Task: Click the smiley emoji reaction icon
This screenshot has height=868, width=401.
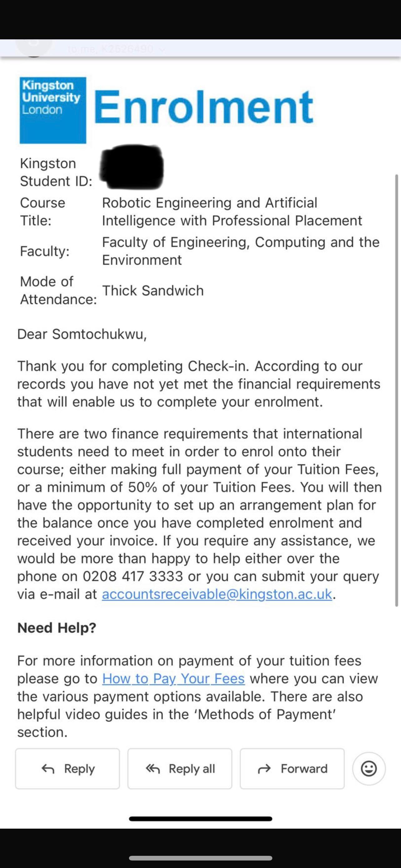Action: click(369, 769)
